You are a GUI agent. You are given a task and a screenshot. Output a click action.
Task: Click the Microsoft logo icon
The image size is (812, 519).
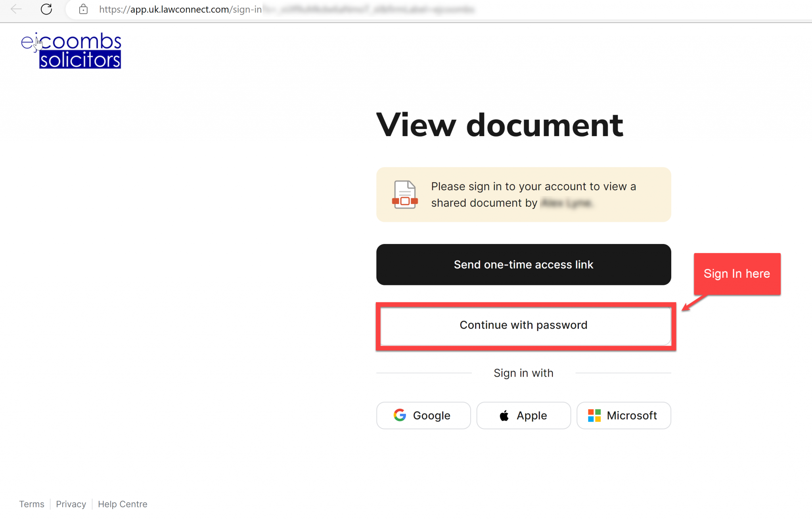(594, 415)
